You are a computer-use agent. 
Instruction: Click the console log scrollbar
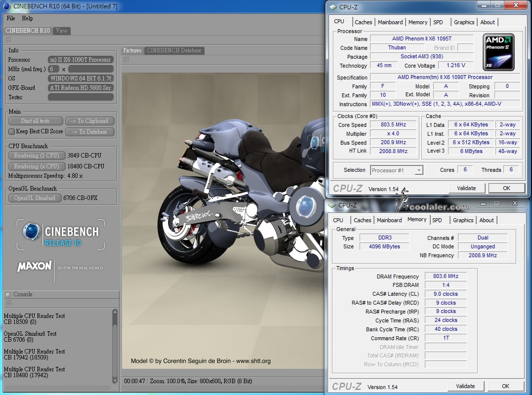point(115,346)
